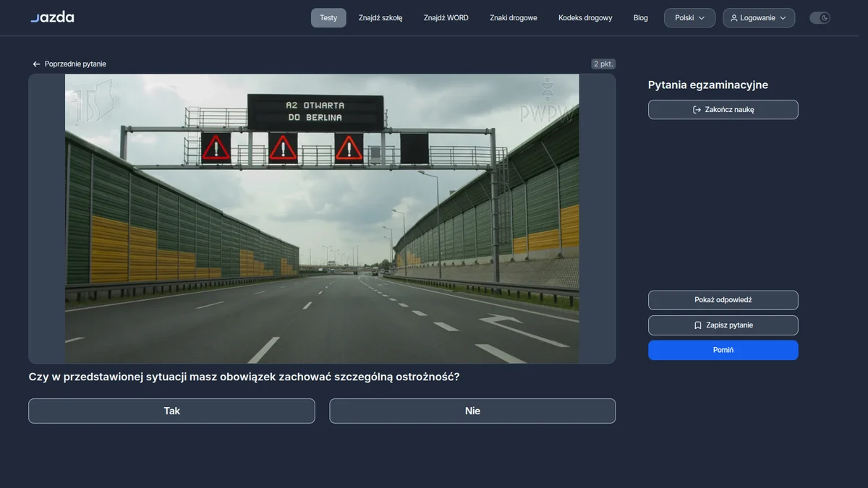Click the exit icon in Zakończ naukę
This screenshot has height=488, width=868.
point(697,110)
